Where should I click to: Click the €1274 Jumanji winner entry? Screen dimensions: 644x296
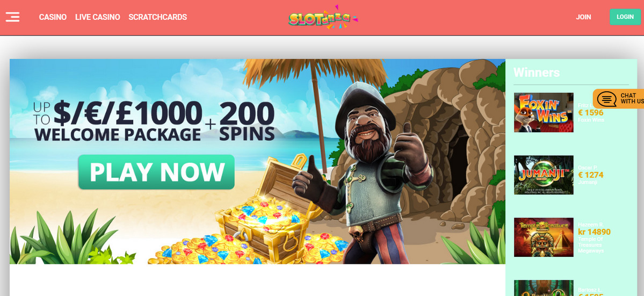[x=591, y=175]
